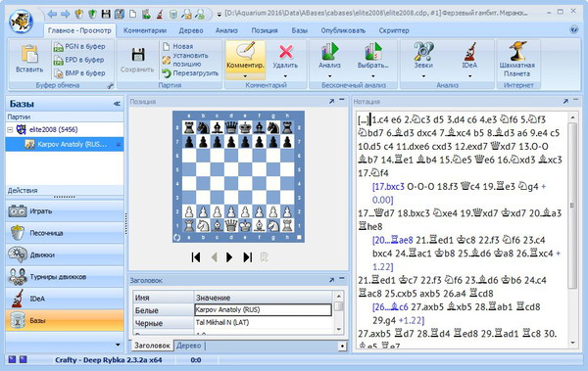
Task: Collapse the elite2008 (5456) tree node
Action: tap(10, 129)
